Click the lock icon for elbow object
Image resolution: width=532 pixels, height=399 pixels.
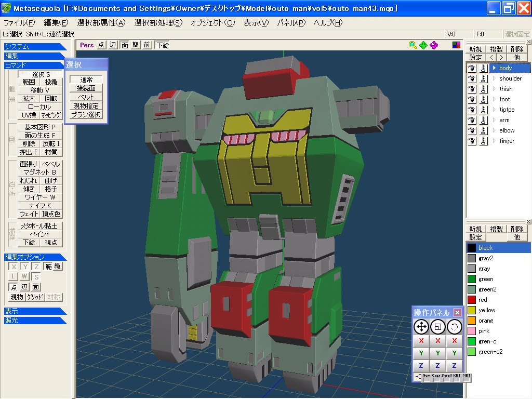pyautogui.click(x=483, y=130)
